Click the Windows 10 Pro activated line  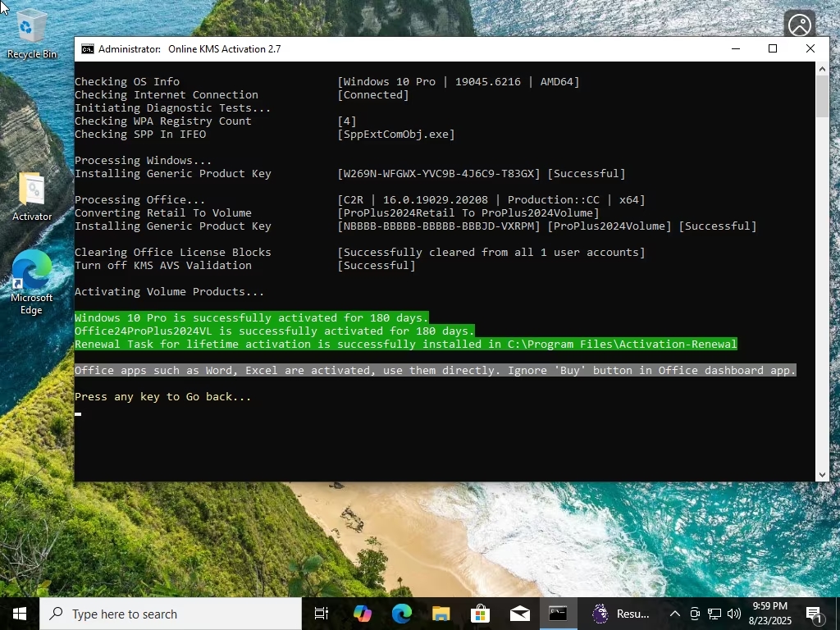pyautogui.click(x=252, y=317)
